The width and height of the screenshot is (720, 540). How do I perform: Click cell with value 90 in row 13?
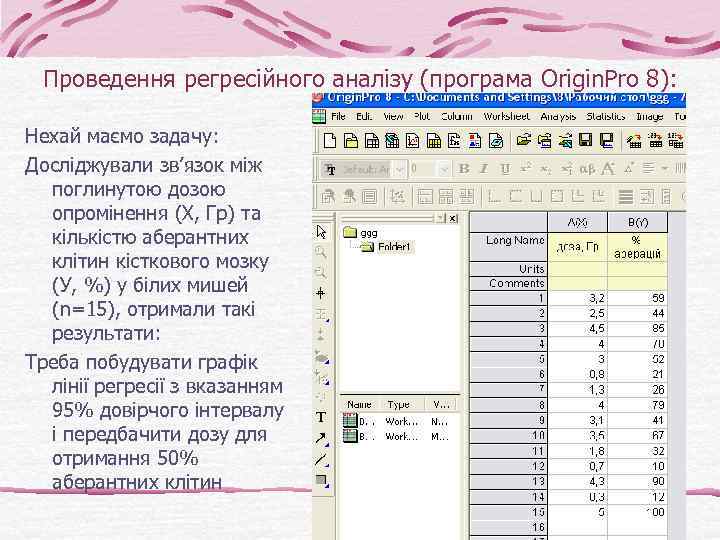tap(638, 481)
